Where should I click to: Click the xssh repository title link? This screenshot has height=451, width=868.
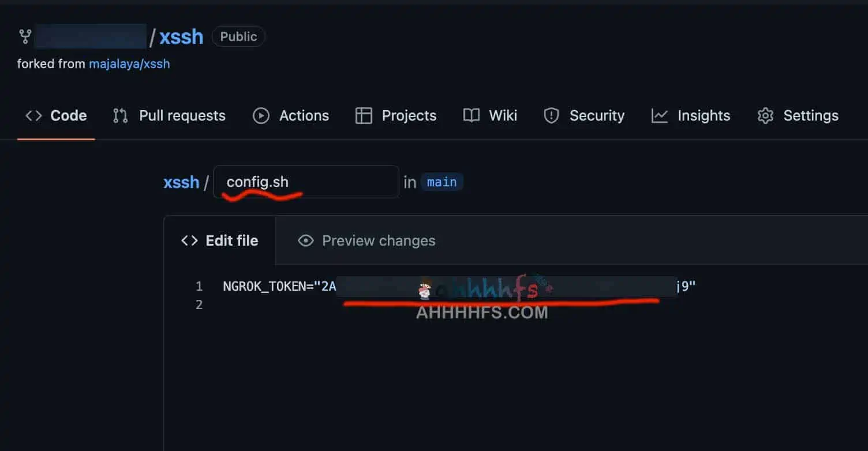181,37
